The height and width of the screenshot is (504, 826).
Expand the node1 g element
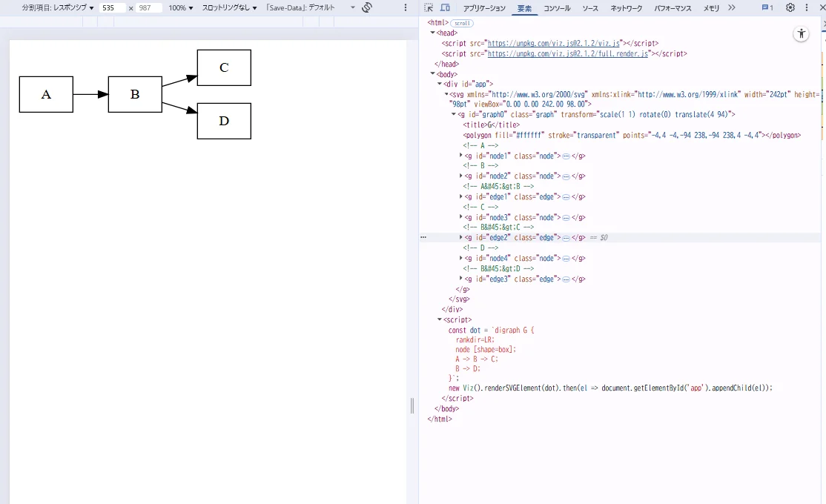click(x=461, y=156)
